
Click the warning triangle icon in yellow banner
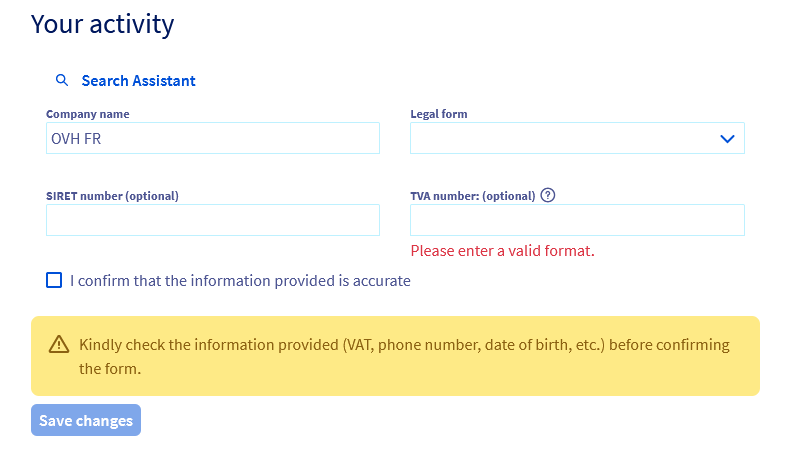tap(59, 345)
